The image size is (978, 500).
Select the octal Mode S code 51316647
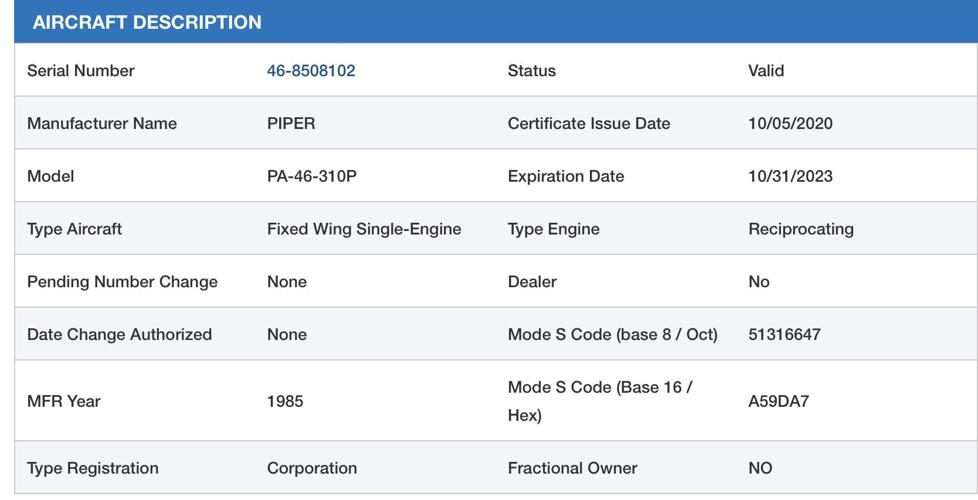pyautogui.click(x=784, y=334)
